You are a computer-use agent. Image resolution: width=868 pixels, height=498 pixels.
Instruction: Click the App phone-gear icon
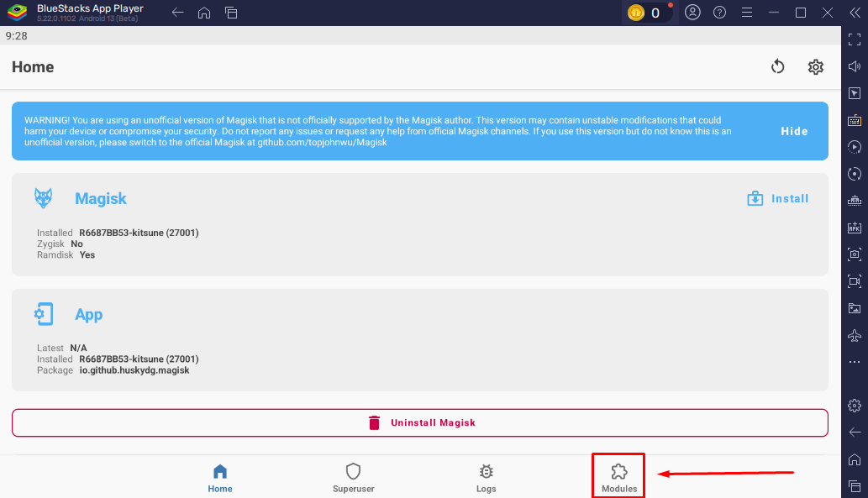43,314
